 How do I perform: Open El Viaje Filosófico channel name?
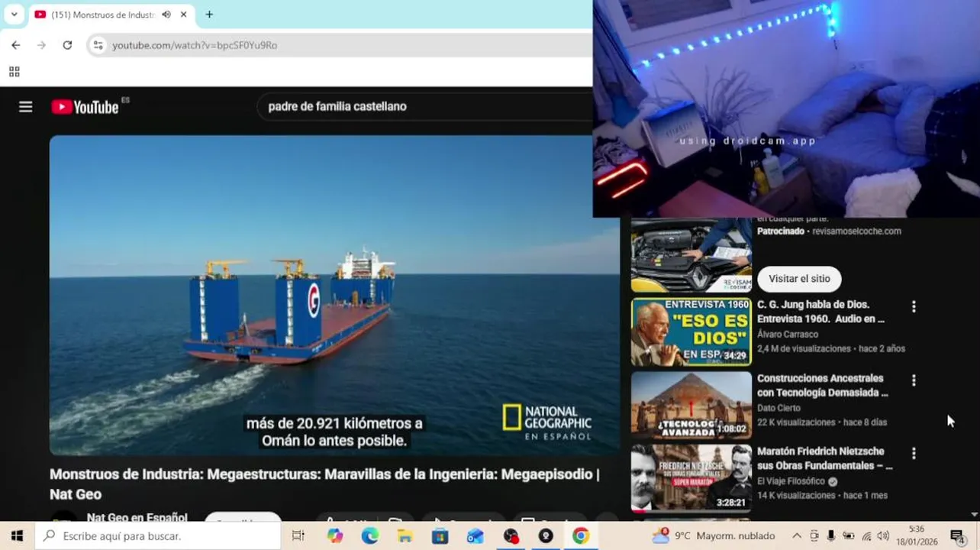tap(791, 481)
